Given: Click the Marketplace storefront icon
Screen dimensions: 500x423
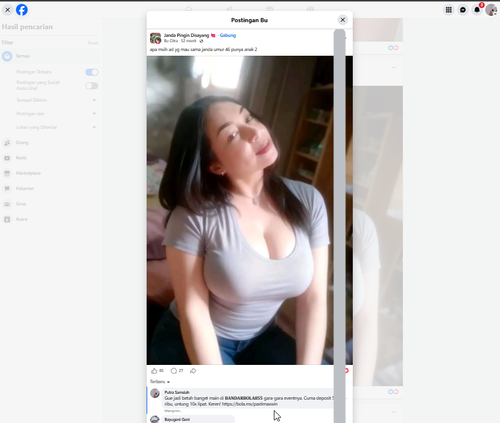Looking at the screenshot, I should (7, 173).
